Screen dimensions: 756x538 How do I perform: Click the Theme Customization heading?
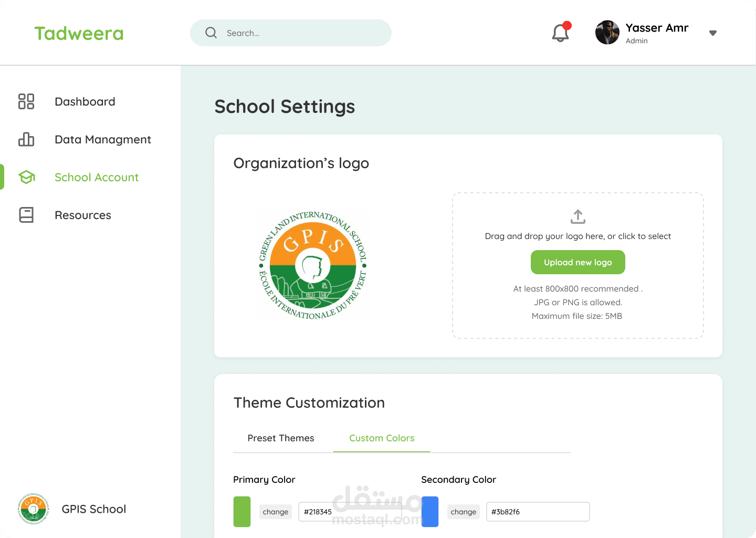309,403
